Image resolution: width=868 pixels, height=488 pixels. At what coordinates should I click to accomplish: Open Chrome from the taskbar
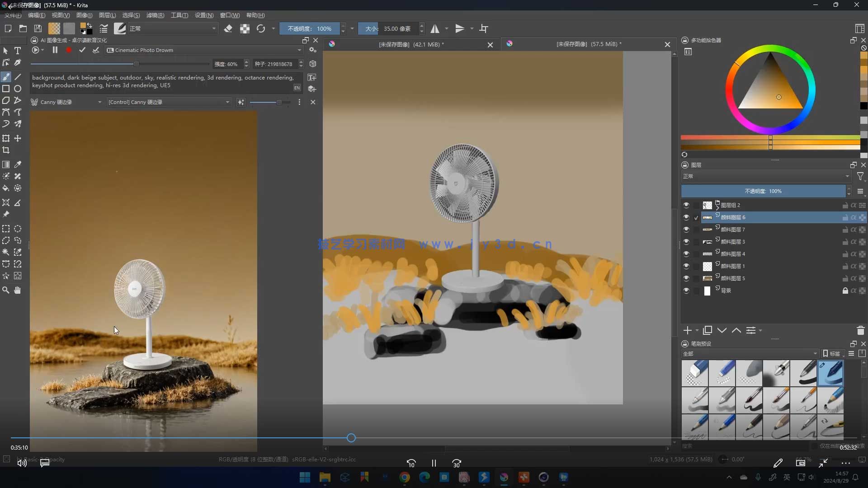(x=405, y=477)
